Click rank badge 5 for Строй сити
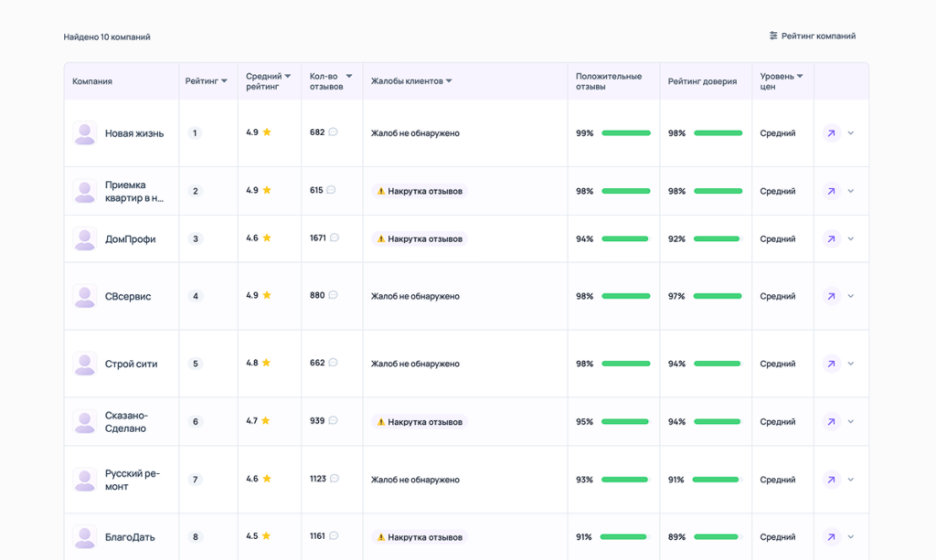This screenshot has height=560, width=936. (195, 364)
